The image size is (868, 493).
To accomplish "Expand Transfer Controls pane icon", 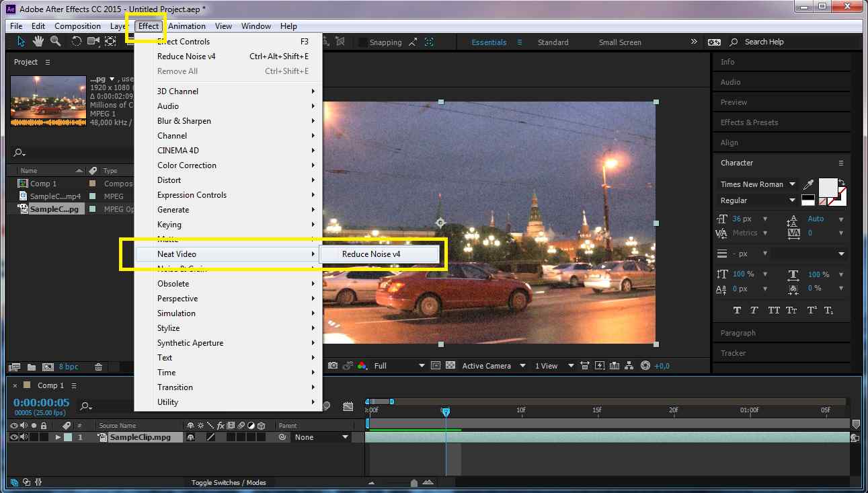I will pyautogui.click(x=26, y=482).
